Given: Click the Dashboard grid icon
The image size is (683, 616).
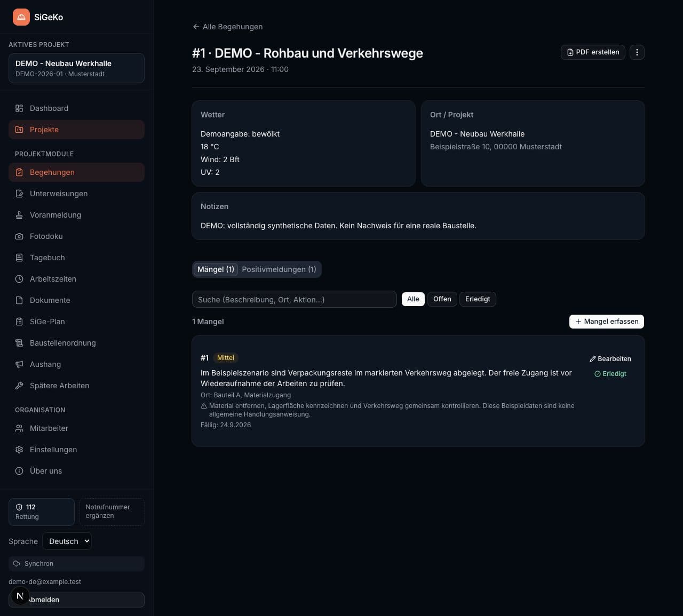Looking at the screenshot, I should pos(19,108).
